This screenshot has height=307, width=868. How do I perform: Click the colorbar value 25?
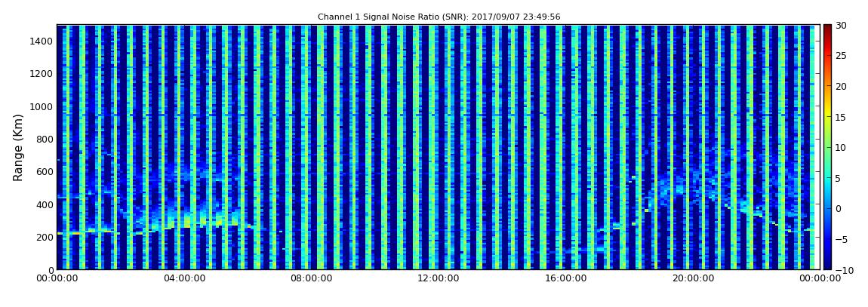coord(841,56)
